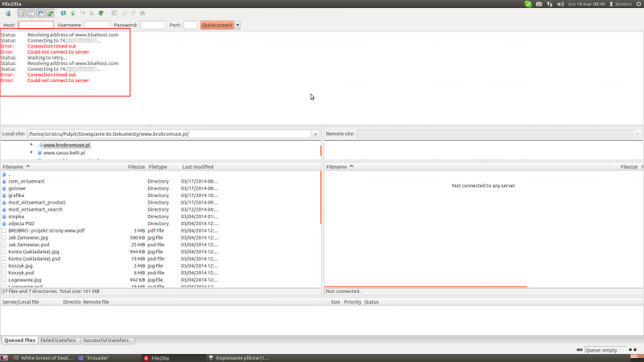Click the Quickconnect button
644x362 pixels.
click(217, 25)
